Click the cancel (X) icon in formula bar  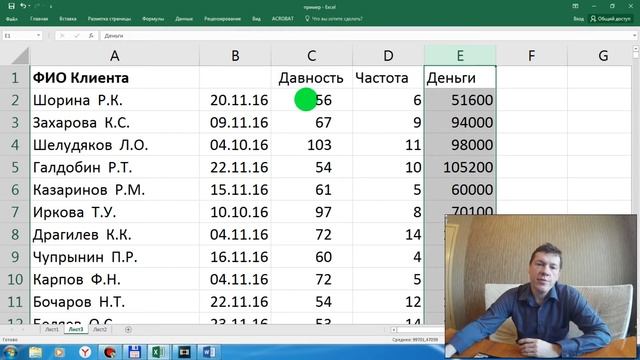(x=62, y=36)
